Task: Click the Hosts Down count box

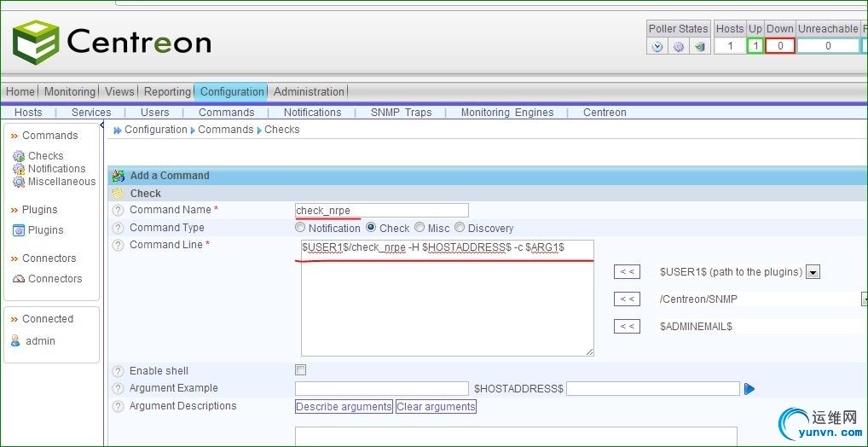Action: pyautogui.click(x=780, y=46)
